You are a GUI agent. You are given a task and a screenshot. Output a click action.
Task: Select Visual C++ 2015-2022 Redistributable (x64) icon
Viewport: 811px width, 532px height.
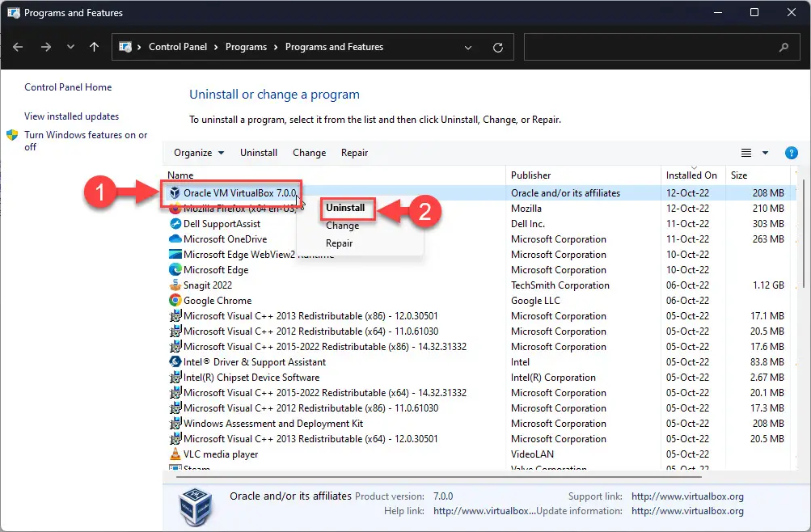point(175,393)
